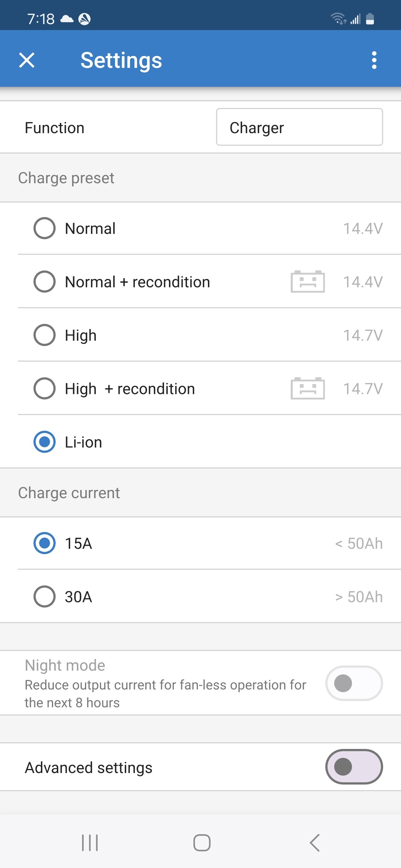Open the recent apps navigation button

(x=90, y=843)
